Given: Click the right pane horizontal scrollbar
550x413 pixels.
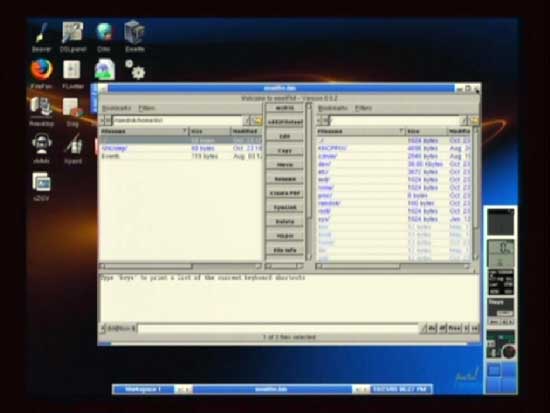Looking at the screenshot, I should [393, 266].
